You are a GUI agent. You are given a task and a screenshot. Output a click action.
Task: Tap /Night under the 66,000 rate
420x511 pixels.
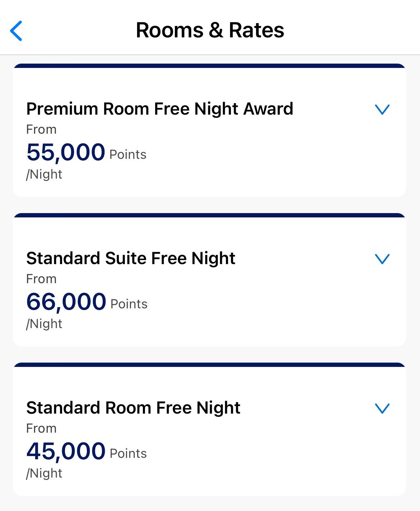[x=44, y=324]
